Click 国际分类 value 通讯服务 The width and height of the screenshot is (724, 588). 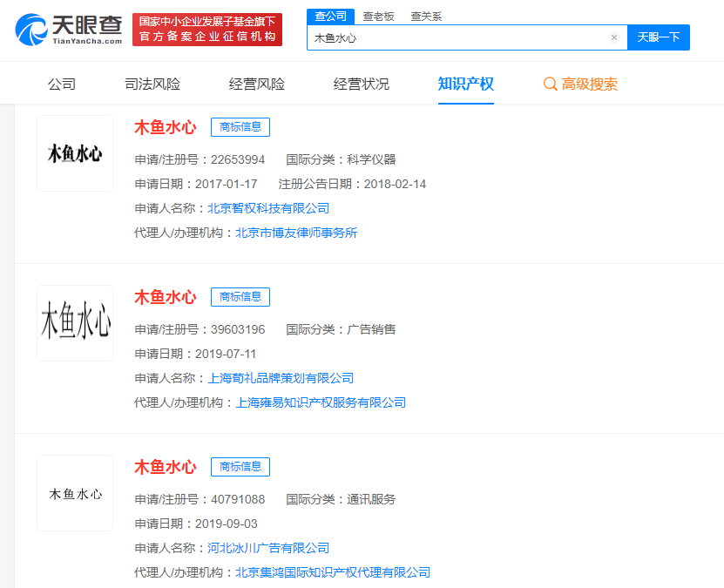371,499
